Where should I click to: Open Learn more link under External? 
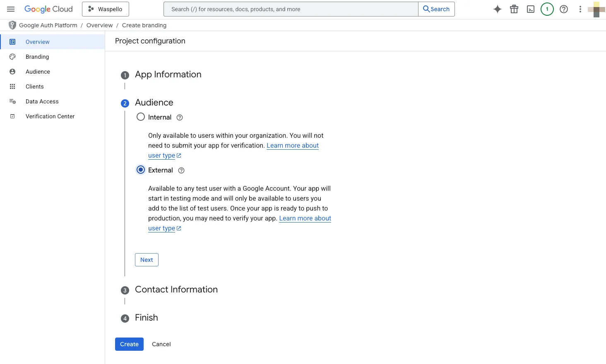(x=305, y=218)
